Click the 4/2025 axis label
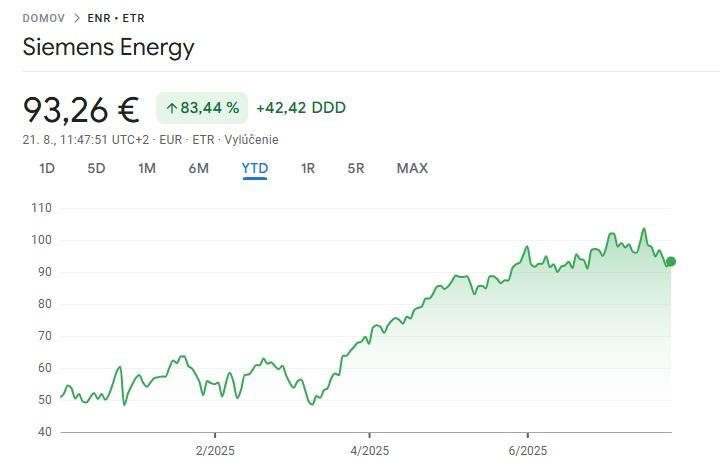This screenshot has width=720, height=469. click(369, 450)
